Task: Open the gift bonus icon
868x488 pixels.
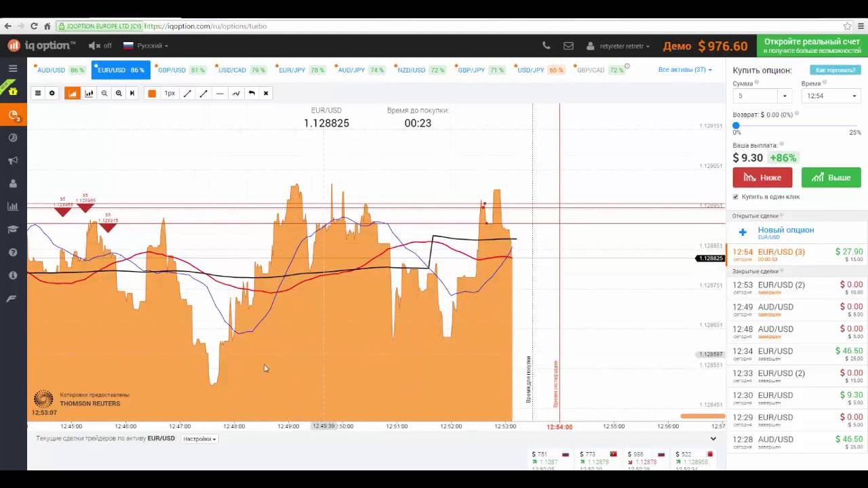Action: [x=13, y=91]
